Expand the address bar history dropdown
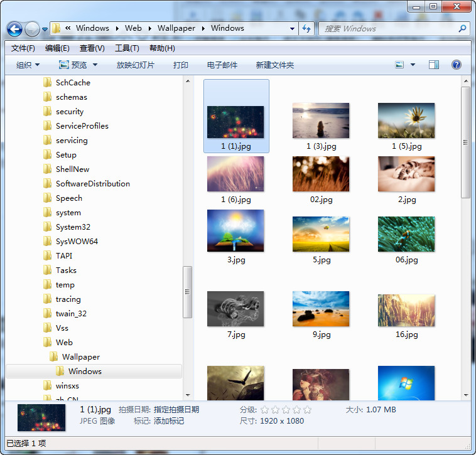The width and height of the screenshot is (476, 455). 293,28
